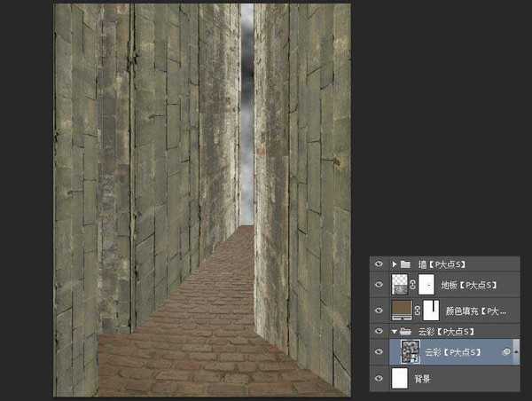Hide the selected 云彩 smart object layer
This screenshot has width=532, height=401.
(379, 352)
